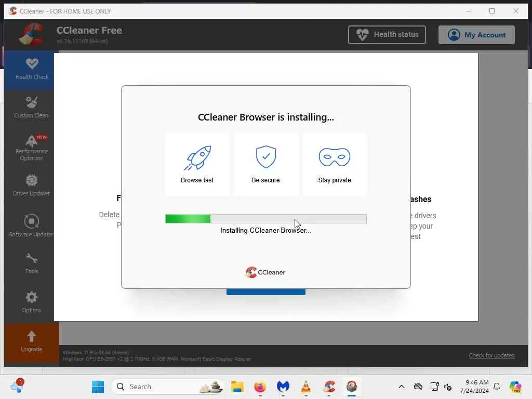
Task: Open the Performance Optimizer section
Action: pos(32,148)
